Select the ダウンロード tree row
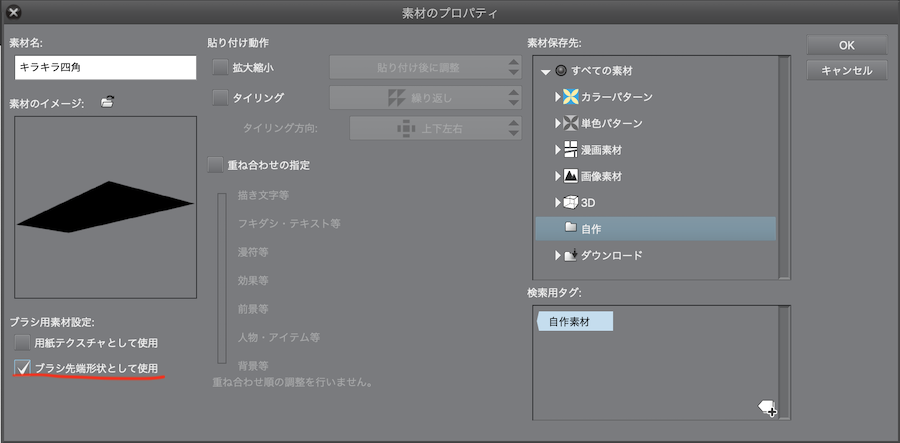The width and height of the screenshot is (900, 443). 655,255
